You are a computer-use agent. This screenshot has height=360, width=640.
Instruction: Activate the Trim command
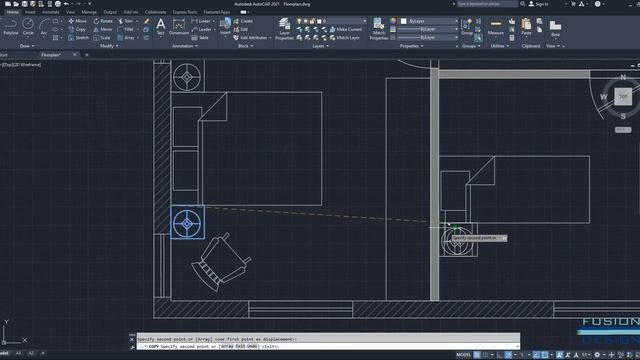tap(126, 21)
